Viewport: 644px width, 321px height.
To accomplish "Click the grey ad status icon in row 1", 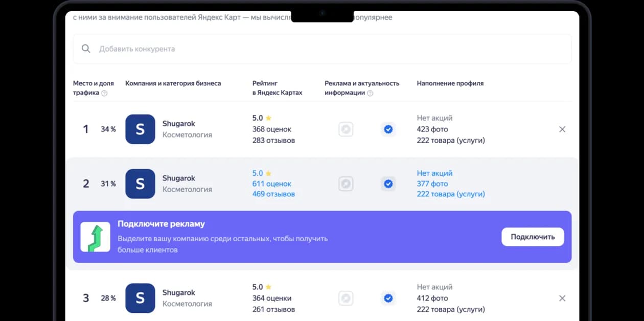I will 346,129.
